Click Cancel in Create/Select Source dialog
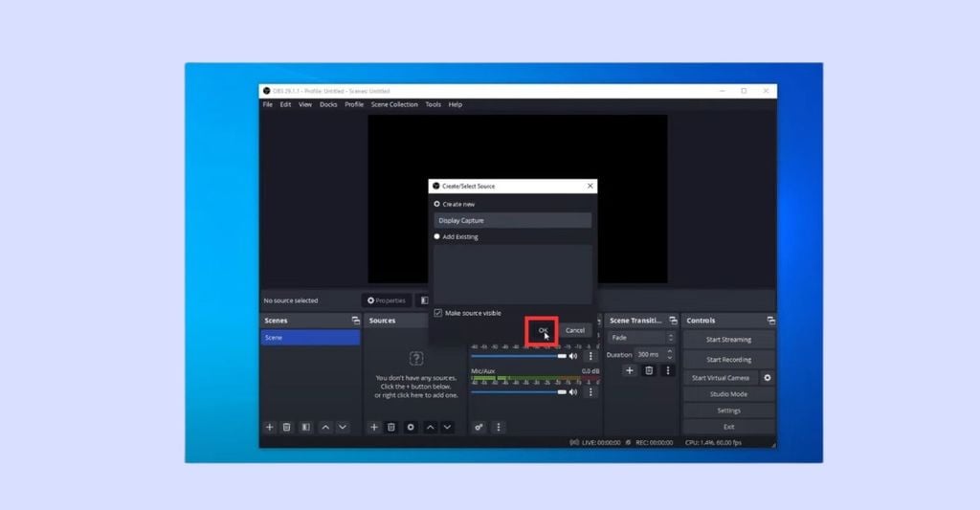This screenshot has height=510, width=980. pos(575,331)
